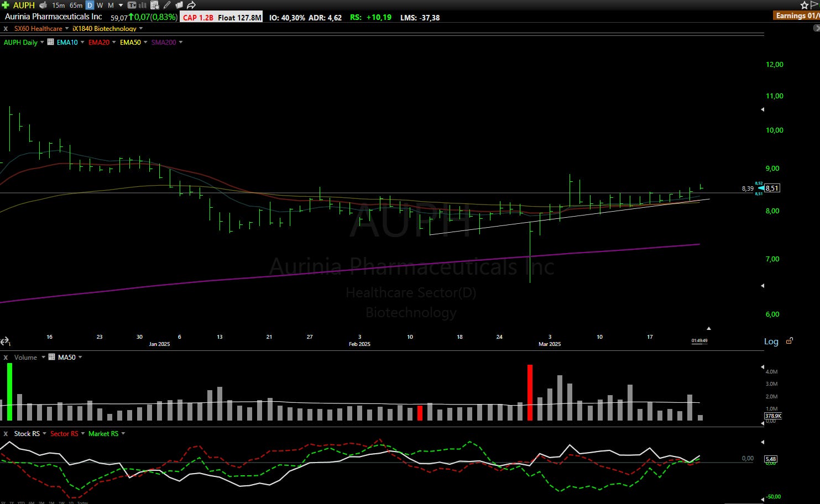
Task: Click the 8,51 current price marker
Action: [772, 188]
